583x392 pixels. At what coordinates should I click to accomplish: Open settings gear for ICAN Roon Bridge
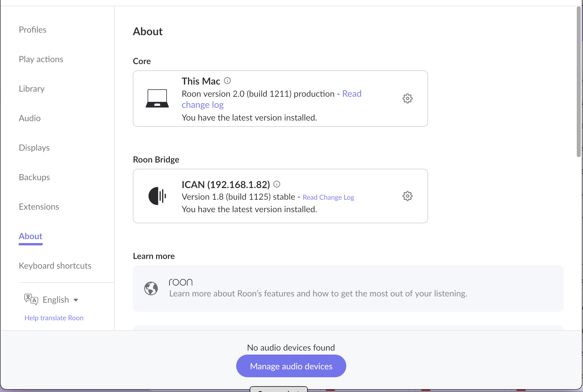(407, 196)
